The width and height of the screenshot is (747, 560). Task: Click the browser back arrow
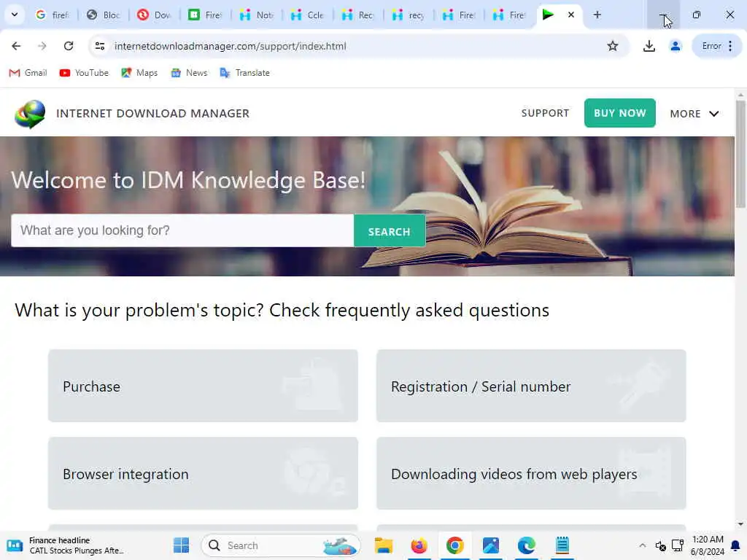pos(16,46)
